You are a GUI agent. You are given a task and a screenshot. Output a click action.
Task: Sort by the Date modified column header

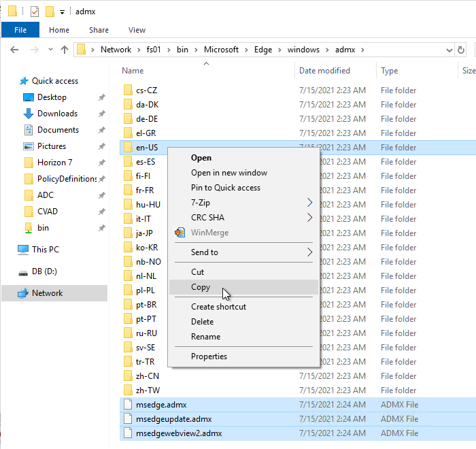point(324,71)
